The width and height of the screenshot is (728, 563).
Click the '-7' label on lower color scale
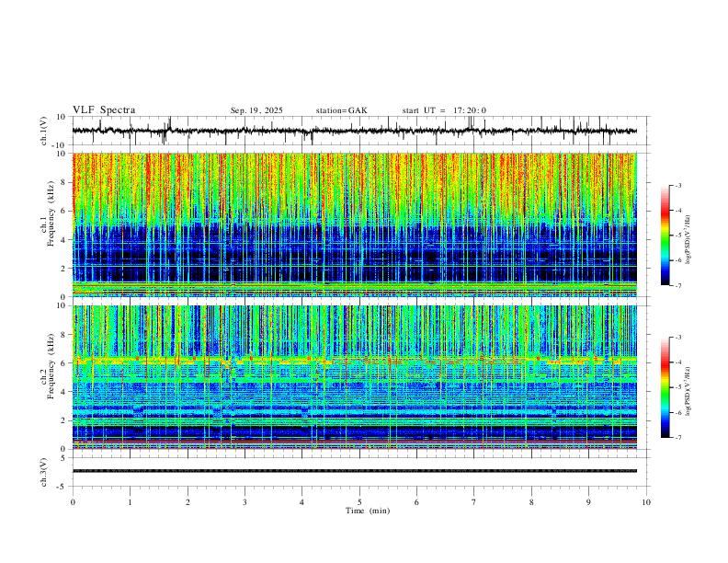[677, 438]
